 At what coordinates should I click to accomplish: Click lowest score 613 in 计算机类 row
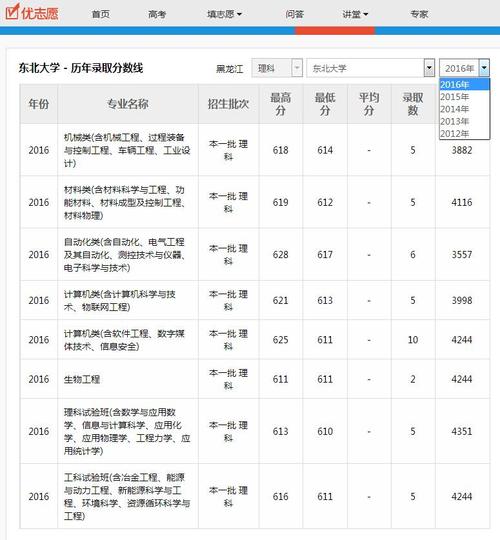click(x=325, y=300)
